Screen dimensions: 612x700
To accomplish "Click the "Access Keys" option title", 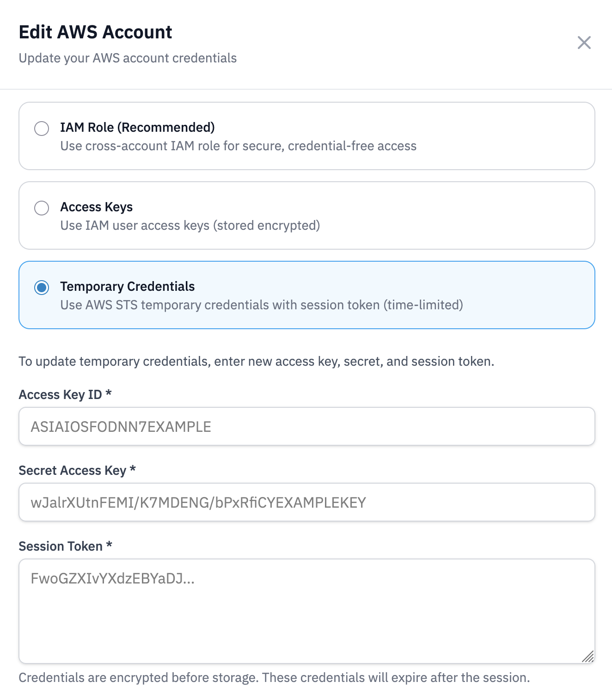I will point(96,207).
